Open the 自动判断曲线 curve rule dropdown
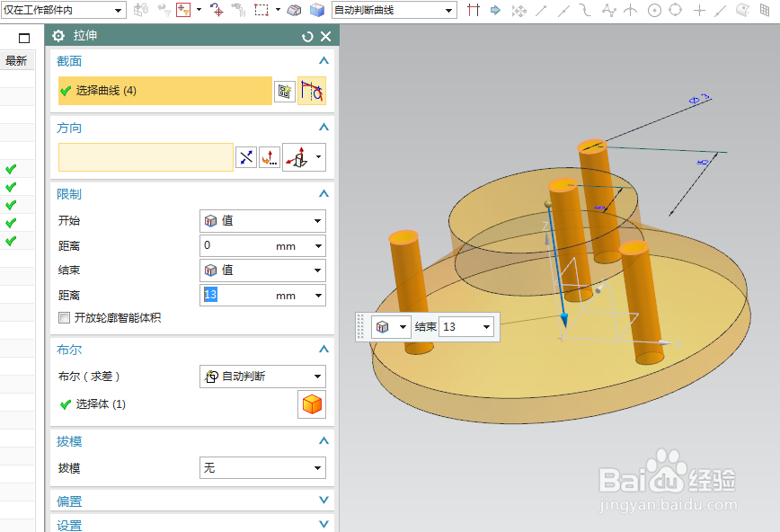This screenshot has height=532, width=780. click(x=394, y=10)
